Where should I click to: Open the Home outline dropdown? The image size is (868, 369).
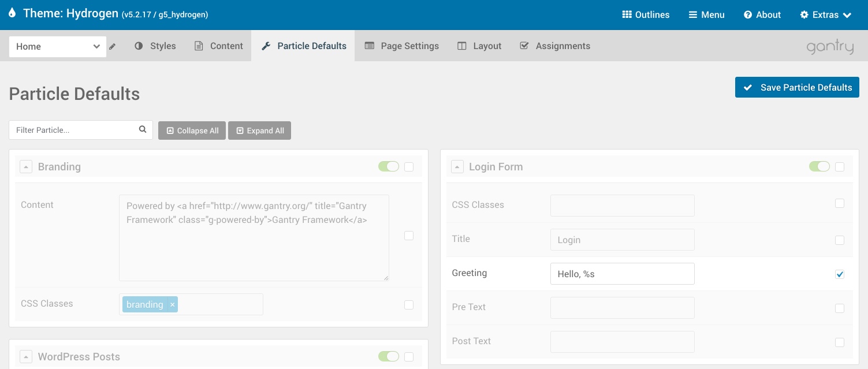coord(58,47)
